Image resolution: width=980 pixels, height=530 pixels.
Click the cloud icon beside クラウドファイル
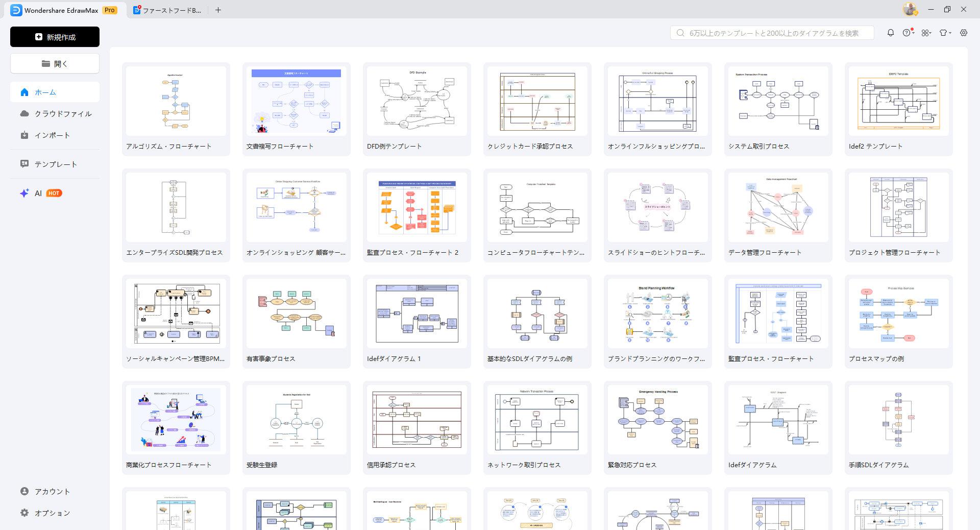[x=24, y=114]
